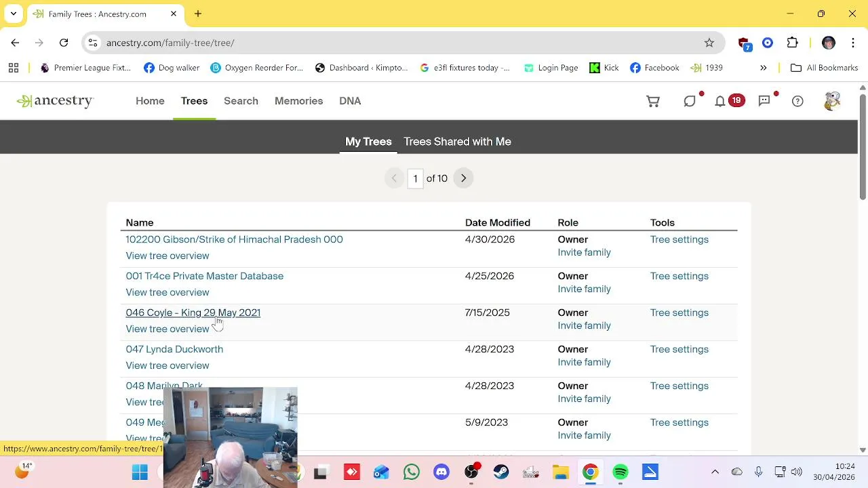View tree overview for 046 Coyle - King

click(x=167, y=329)
